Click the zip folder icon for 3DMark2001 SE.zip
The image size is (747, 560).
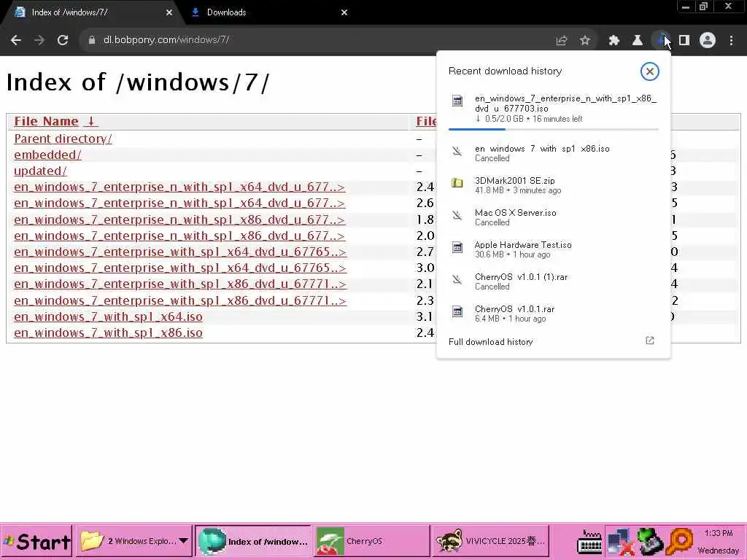457,183
